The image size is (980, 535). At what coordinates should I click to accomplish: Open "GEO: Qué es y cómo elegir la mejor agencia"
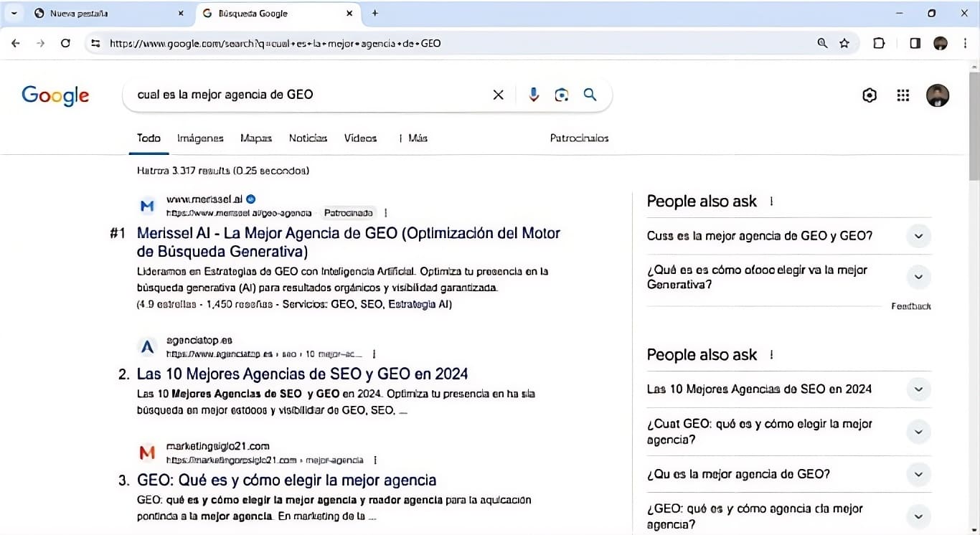(x=286, y=480)
